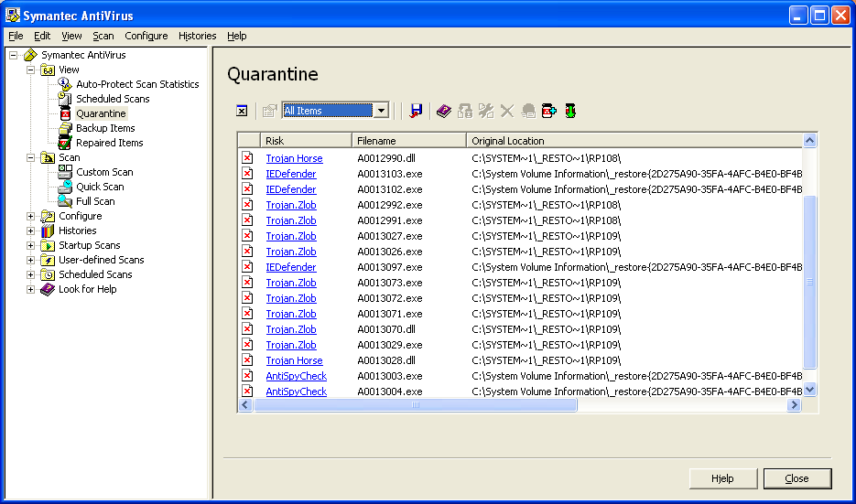
Task: Open the View menu
Action: pos(71,36)
